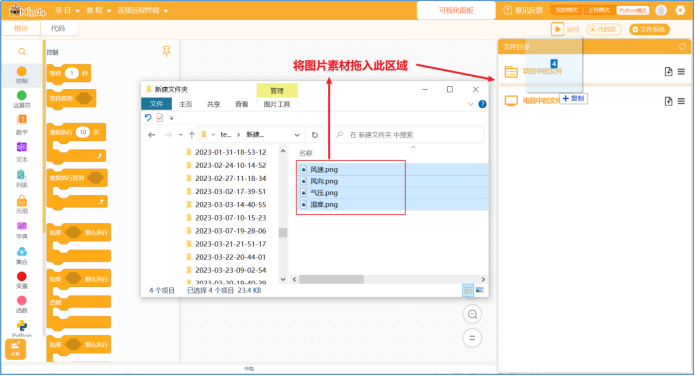This screenshot has height=376, width=695.
Task: Open the 共享 tab in Explorer
Action: [x=214, y=104]
